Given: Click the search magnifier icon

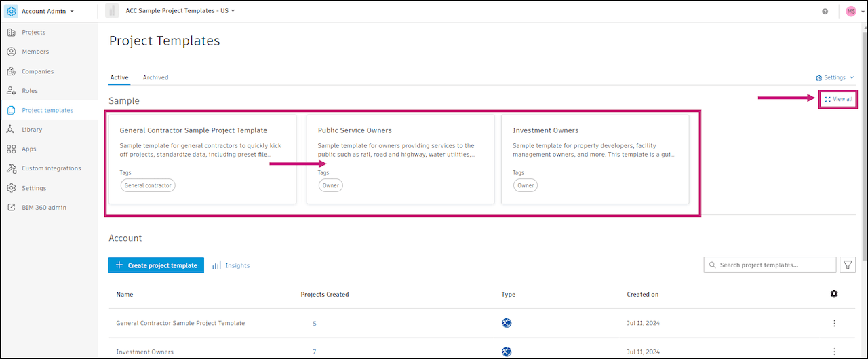Looking at the screenshot, I should coord(712,265).
